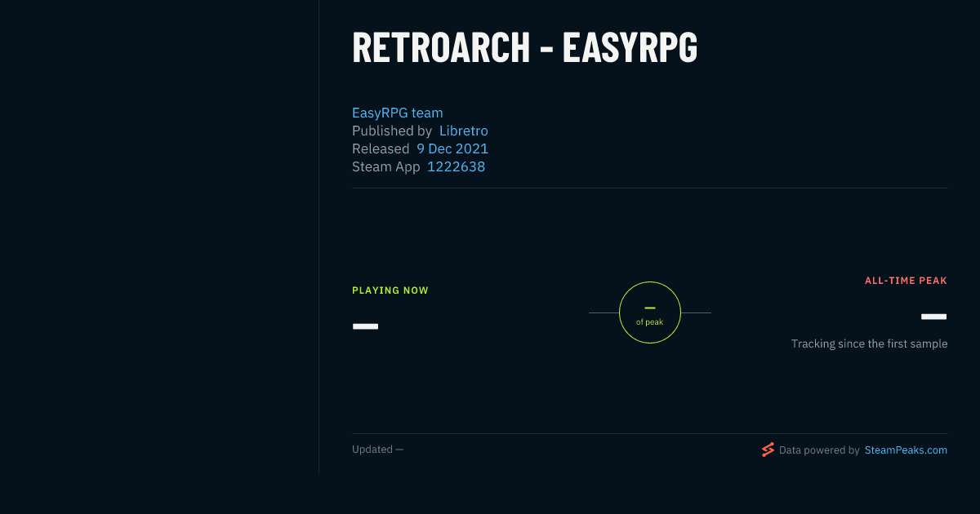Click the Published by label
This screenshot has width=980, height=514.
[392, 131]
